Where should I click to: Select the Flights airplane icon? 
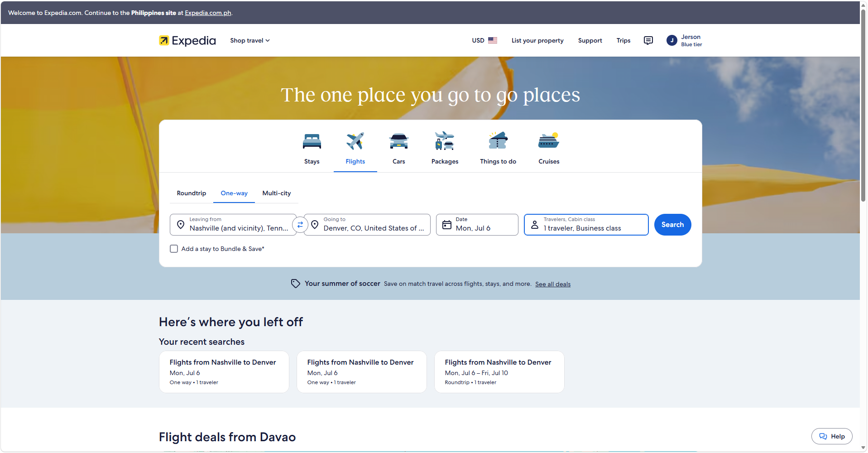click(355, 141)
